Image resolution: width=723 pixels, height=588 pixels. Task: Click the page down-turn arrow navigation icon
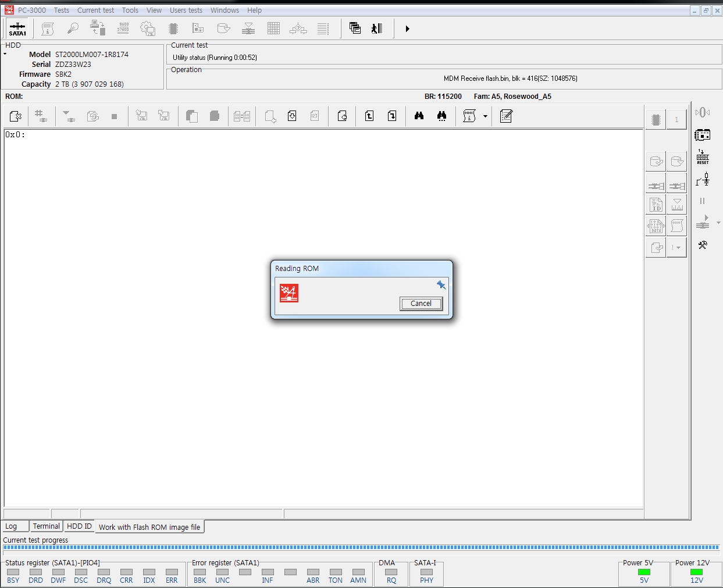(x=392, y=116)
